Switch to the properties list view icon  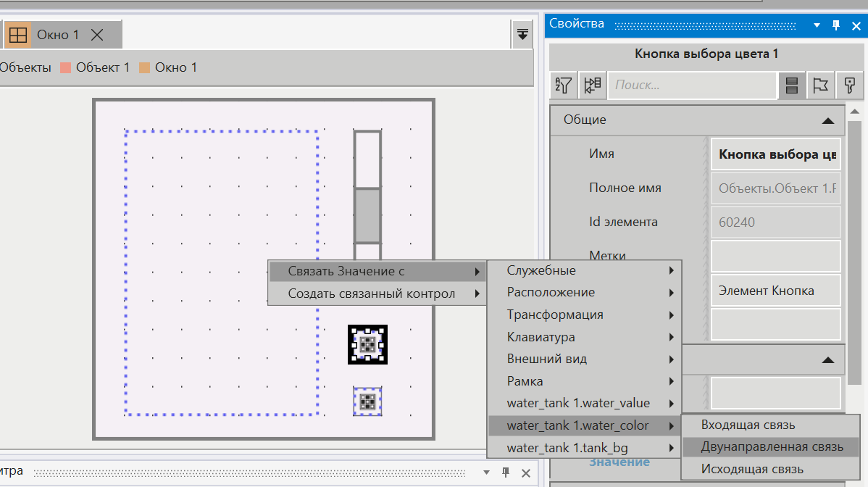(x=792, y=86)
